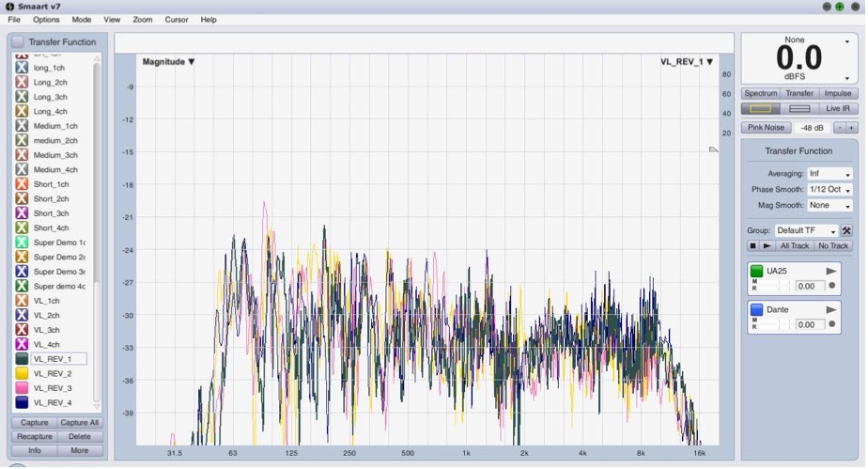This screenshot has height=469, width=868.
Task: Open group settings wrench and hammer icon
Action: (846, 230)
